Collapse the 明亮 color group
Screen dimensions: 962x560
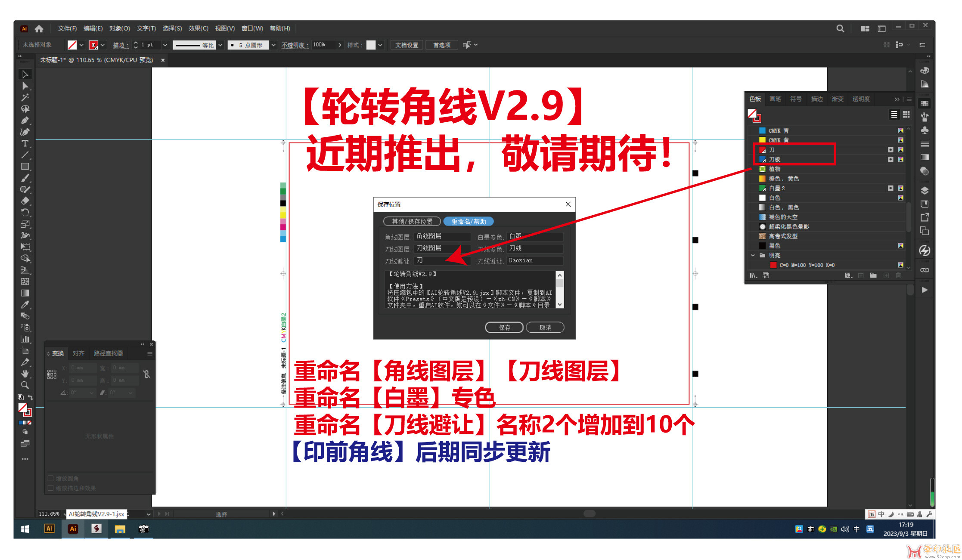point(753,255)
